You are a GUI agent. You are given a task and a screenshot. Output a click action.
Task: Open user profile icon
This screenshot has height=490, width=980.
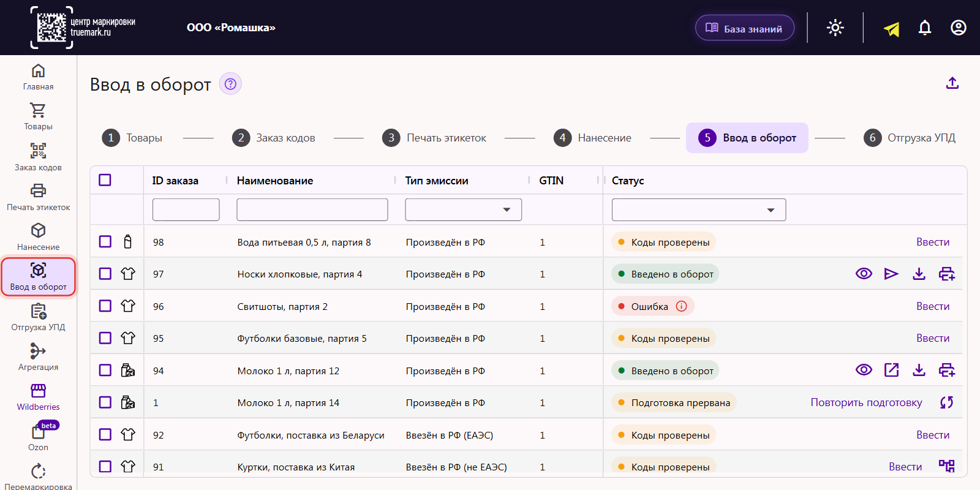[959, 28]
